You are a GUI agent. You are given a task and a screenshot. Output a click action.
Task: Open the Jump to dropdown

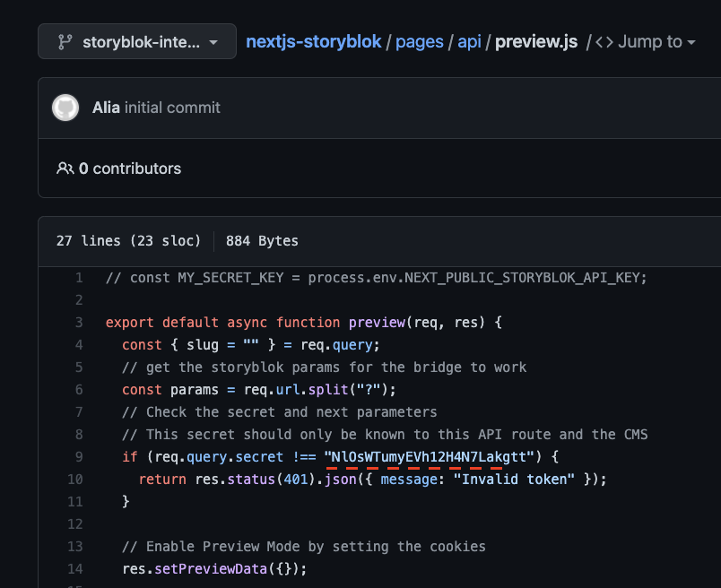coord(656,42)
